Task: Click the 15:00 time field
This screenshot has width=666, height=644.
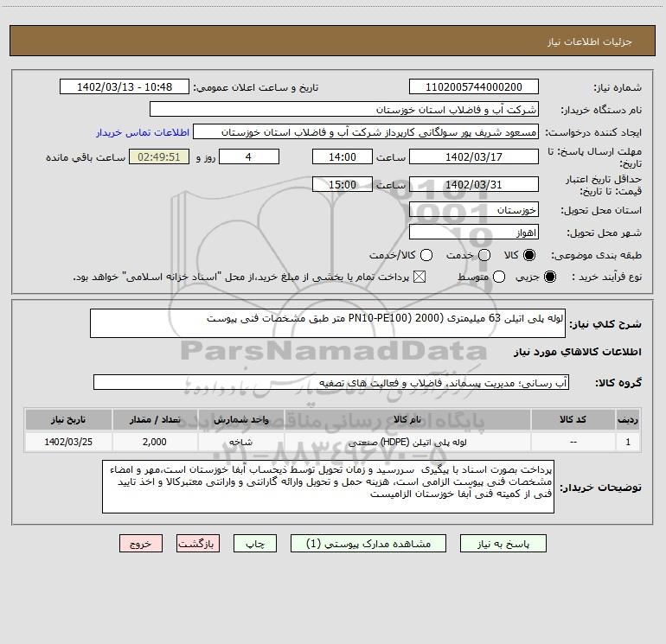Action: click(x=343, y=185)
